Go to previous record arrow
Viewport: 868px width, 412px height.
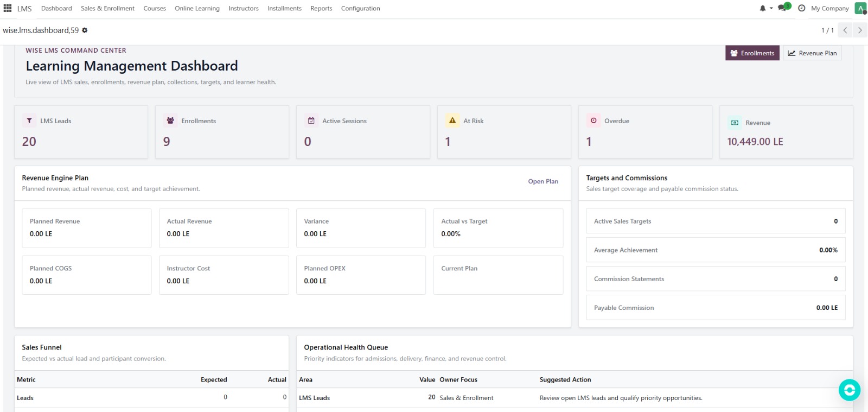pos(845,30)
